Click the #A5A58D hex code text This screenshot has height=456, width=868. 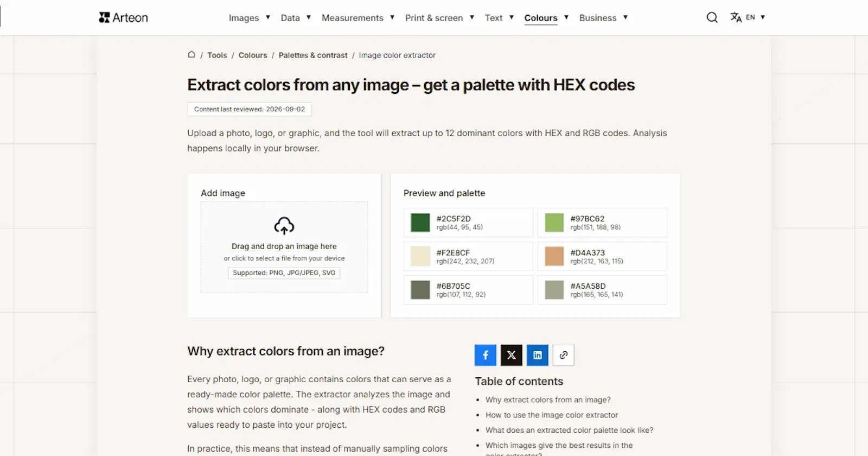588,286
